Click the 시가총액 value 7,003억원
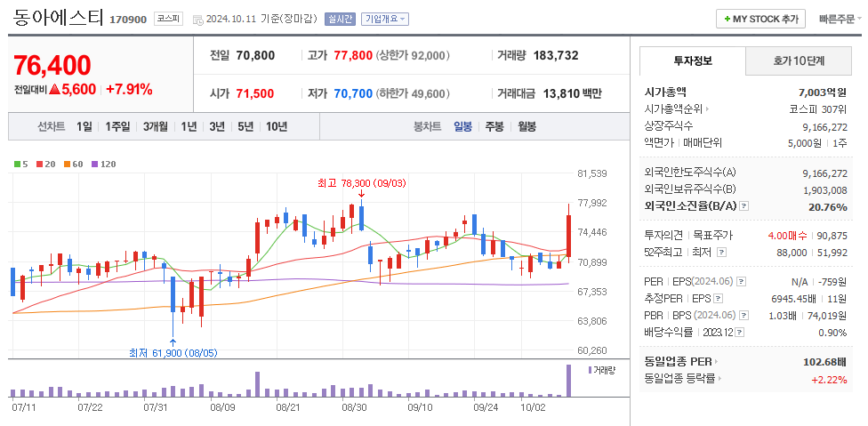Screen dimensions: 868x426 pos(823,92)
